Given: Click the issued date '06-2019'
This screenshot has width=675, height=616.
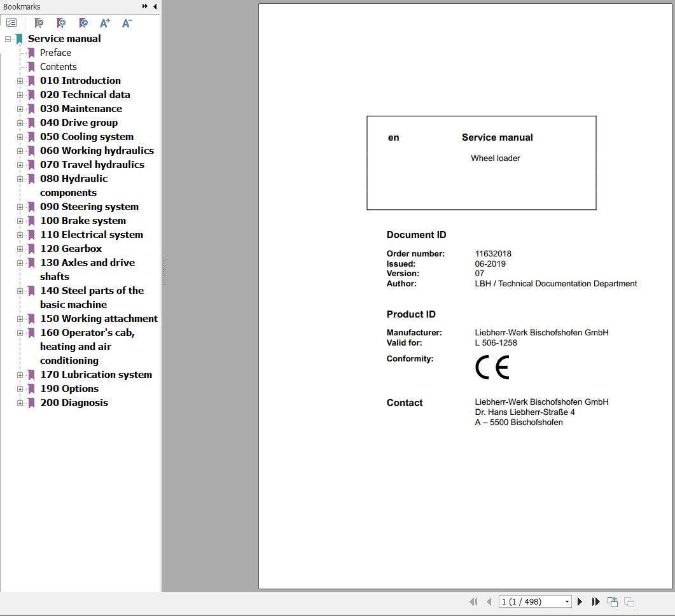Looking at the screenshot, I should coord(491,264).
